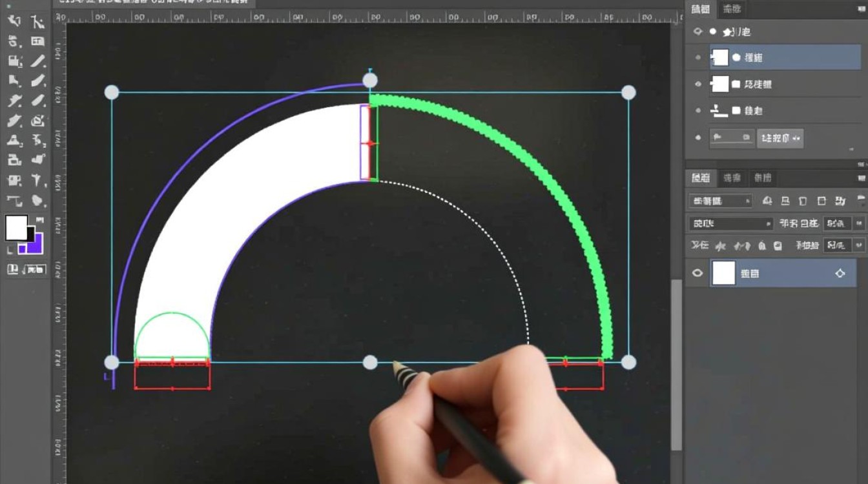Click the diamond icon on the highlighted bottom layer

pyautogui.click(x=840, y=274)
